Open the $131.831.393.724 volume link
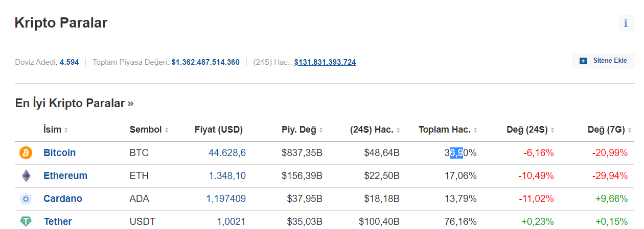 click(325, 62)
